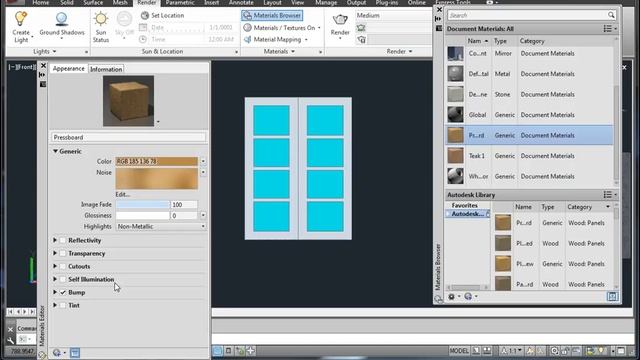Screen dimensions: 640x360
Task: Toggle the Self Illumination checkbox
Action: click(x=63, y=280)
